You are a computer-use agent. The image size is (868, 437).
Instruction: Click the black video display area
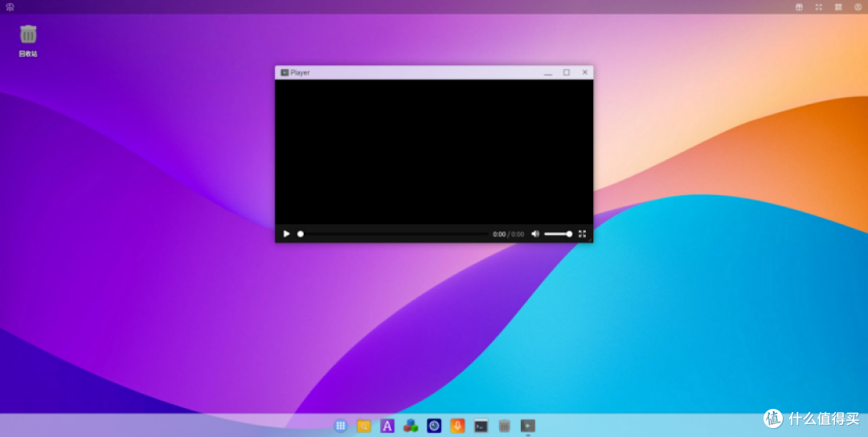[434, 152]
